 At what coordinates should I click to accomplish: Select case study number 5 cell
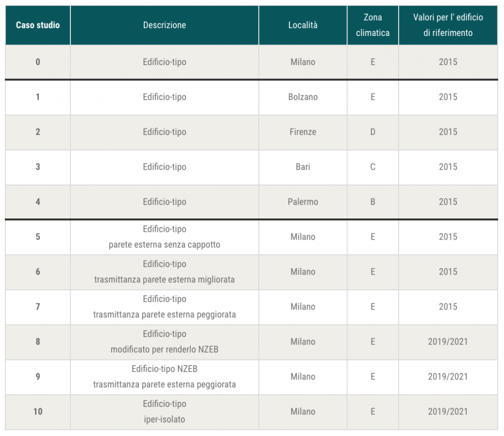click(38, 237)
